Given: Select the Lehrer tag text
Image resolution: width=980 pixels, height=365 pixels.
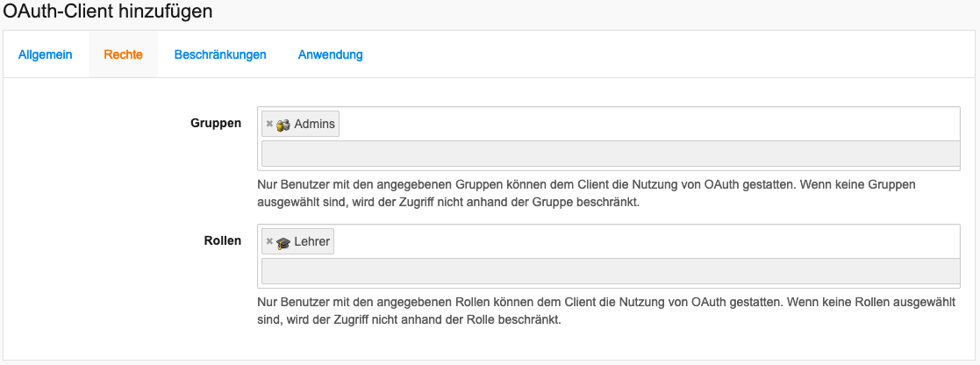Looking at the screenshot, I should pyautogui.click(x=313, y=242).
